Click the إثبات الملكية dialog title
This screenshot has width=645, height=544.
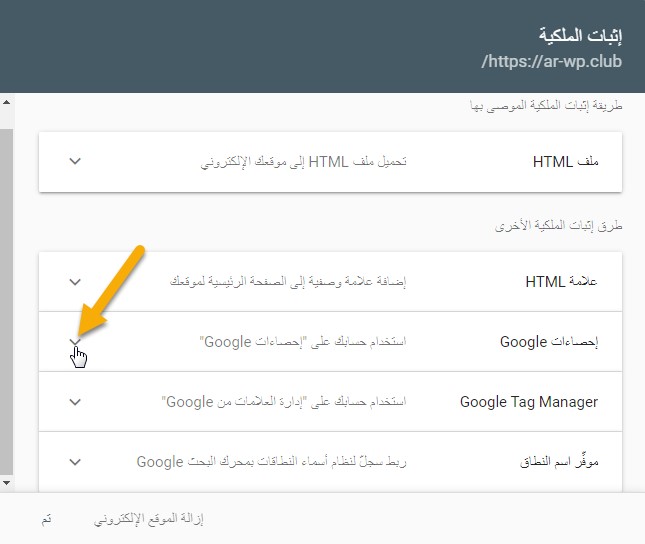579,35
